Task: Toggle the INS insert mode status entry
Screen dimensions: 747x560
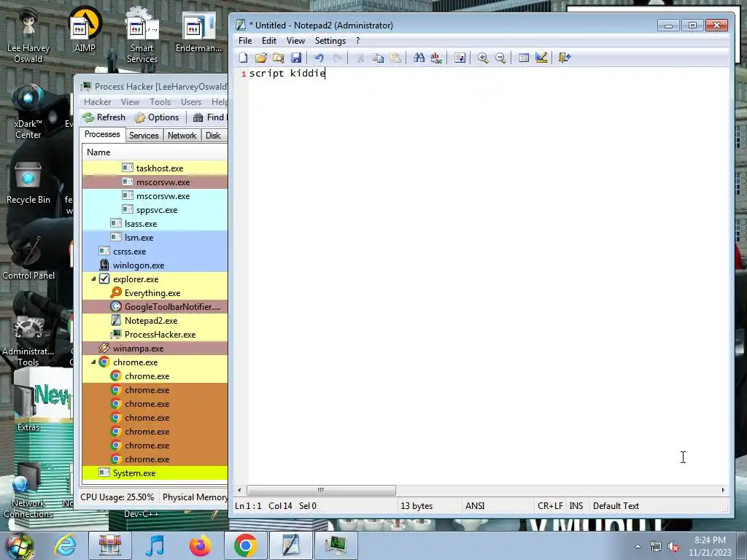Action: click(x=576, y=506)
